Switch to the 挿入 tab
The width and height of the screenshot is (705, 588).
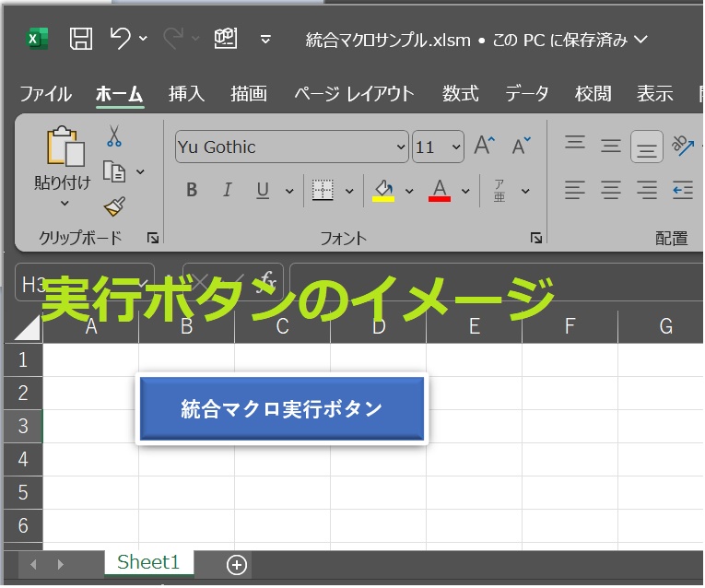click(186, 94)
